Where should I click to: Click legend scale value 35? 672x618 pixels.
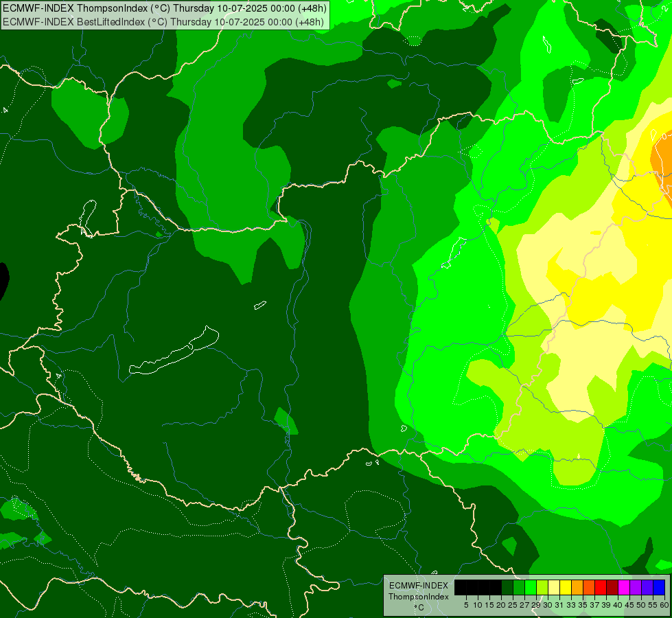click(583, 605)
